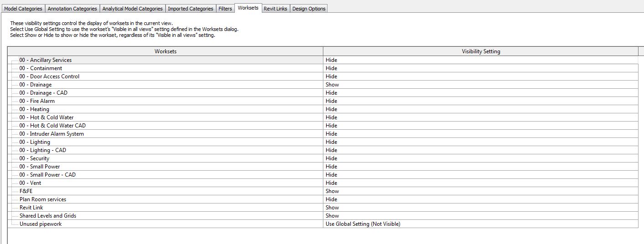Select the 00 - Ancillary Services workset
Screen dimensions: 644x244
pyautogui.click(x=46, y=60)
